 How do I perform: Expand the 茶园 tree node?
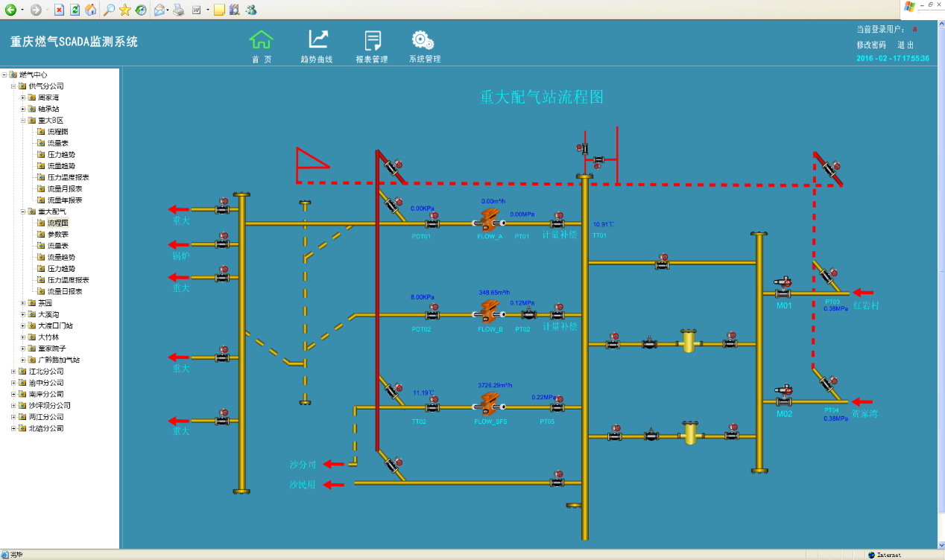click(x=23, y=303)
